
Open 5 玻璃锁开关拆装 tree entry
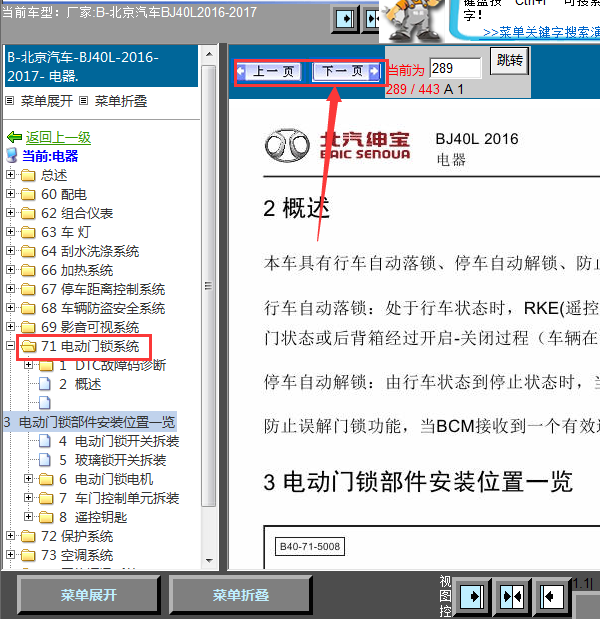(x=112, y=460)
